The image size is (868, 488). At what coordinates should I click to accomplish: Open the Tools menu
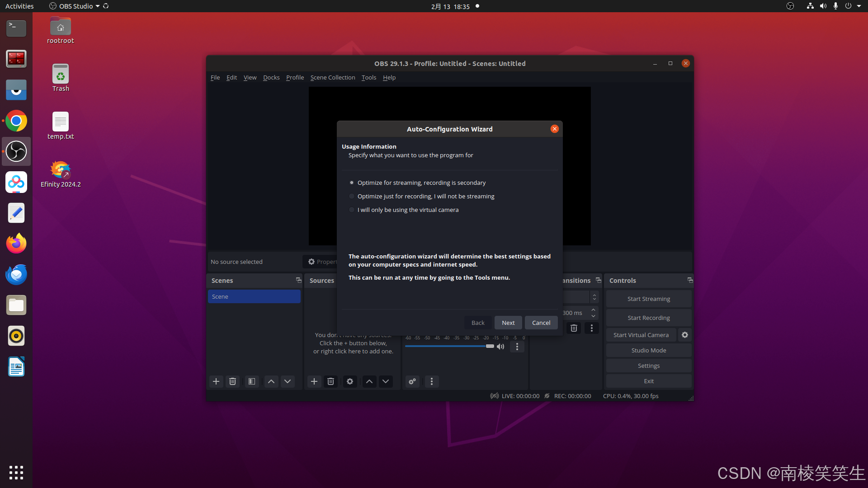tap(368, 77)
